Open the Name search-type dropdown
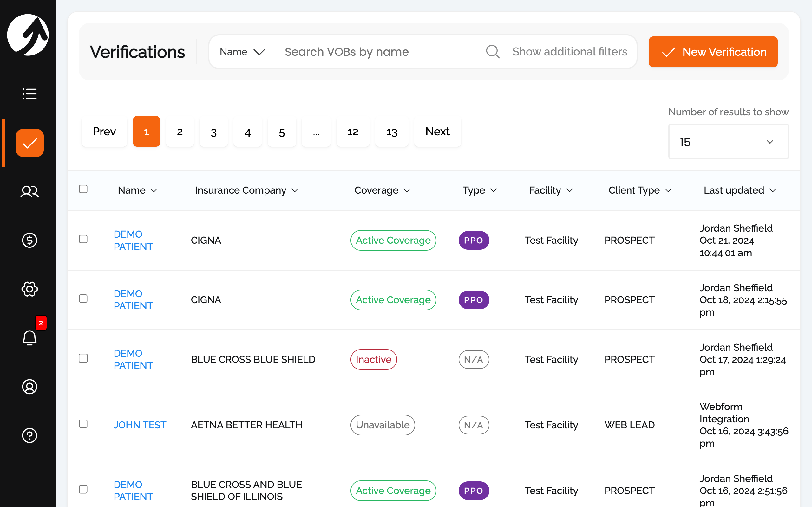This screenshot has width=812, height=507. tap(242, 52)
